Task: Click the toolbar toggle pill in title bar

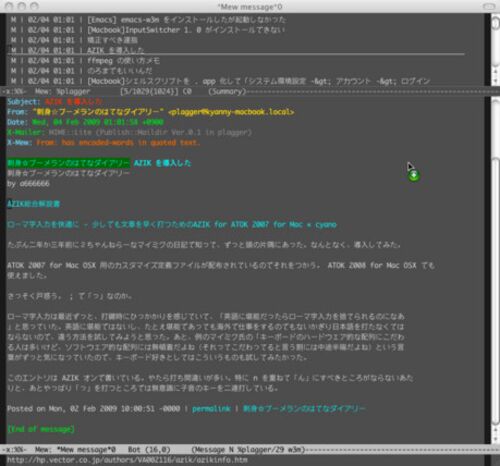Action: (489, 6)
